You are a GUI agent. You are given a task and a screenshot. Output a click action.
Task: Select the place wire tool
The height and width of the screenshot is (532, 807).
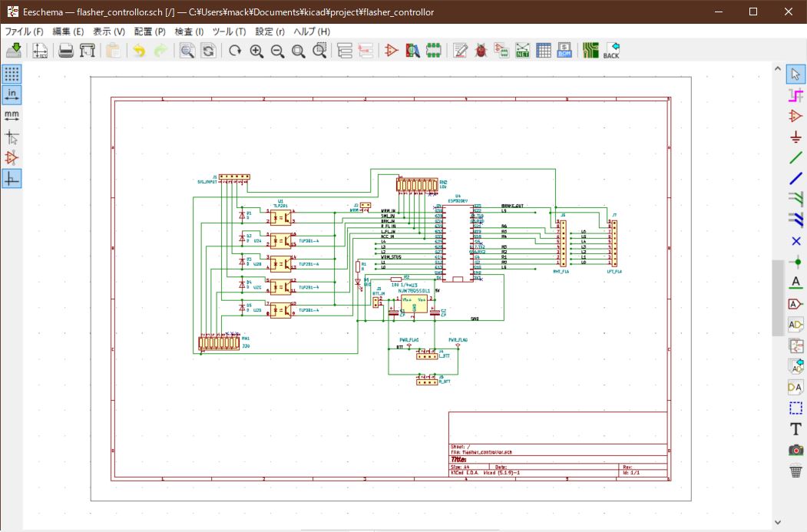[x=796, y=157]
